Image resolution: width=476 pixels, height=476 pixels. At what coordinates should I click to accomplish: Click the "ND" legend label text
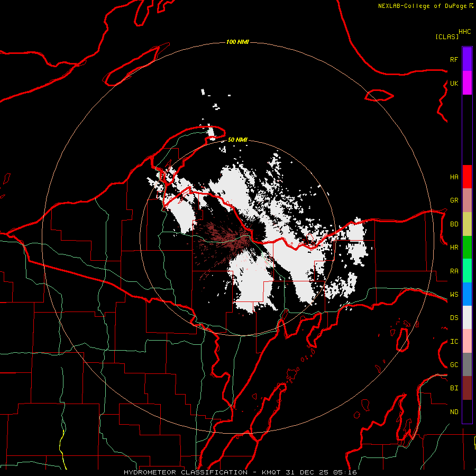coord(454,412)
